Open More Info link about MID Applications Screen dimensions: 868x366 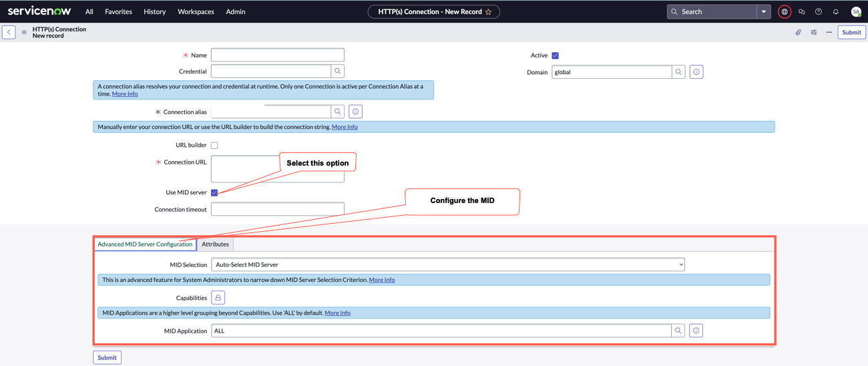click(337, 313)
